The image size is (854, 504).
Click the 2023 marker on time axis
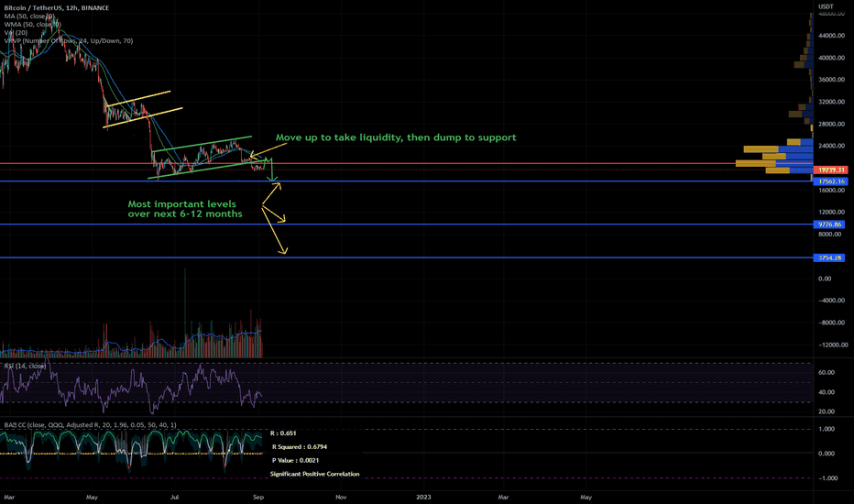(423, 497)
